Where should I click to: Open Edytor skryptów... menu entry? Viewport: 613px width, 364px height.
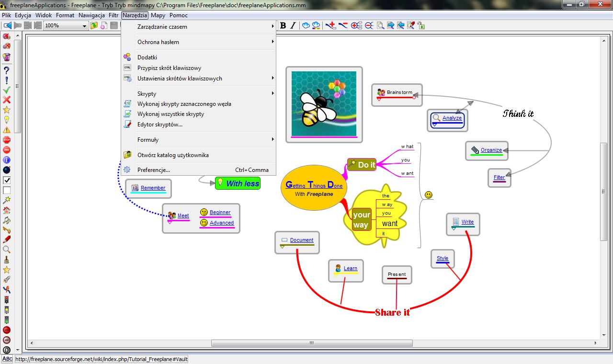tap(199, 125)
